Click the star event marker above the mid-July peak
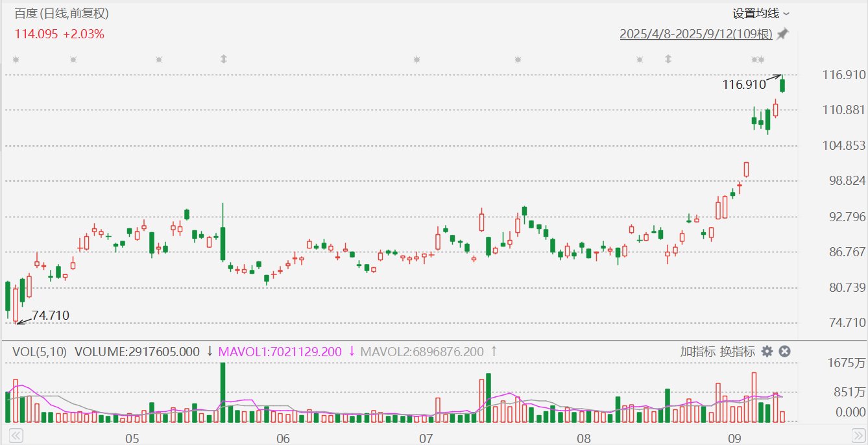868x445 pixels. pos(518,60)
